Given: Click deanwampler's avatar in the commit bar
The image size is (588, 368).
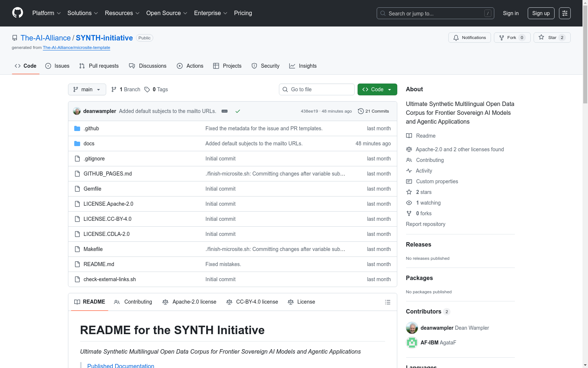Looking at the screenshot, I should tap(77, 111).
